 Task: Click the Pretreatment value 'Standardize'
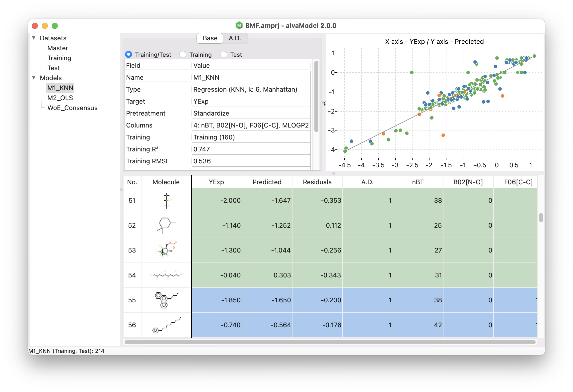click(x=251, y=113)
